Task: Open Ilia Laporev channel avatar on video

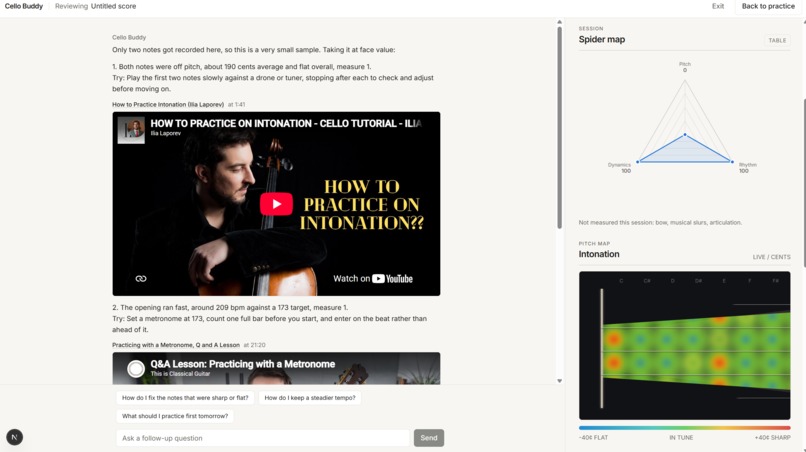Action: pos(131,130)
